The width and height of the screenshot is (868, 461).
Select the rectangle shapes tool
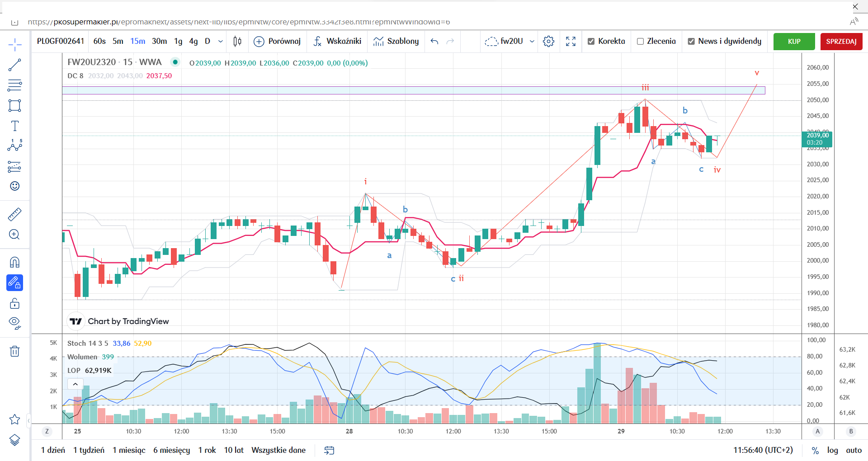pos(14,106)
